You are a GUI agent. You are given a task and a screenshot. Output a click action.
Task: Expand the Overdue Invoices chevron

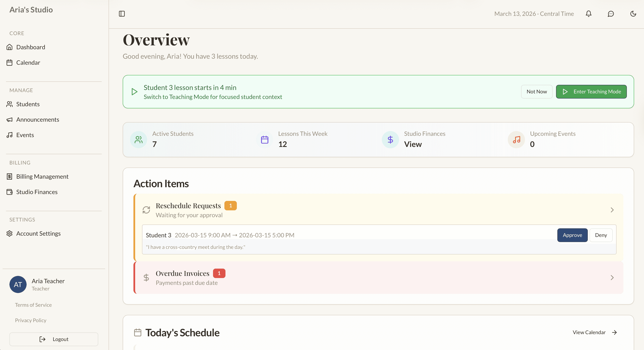tap(612, 278)
